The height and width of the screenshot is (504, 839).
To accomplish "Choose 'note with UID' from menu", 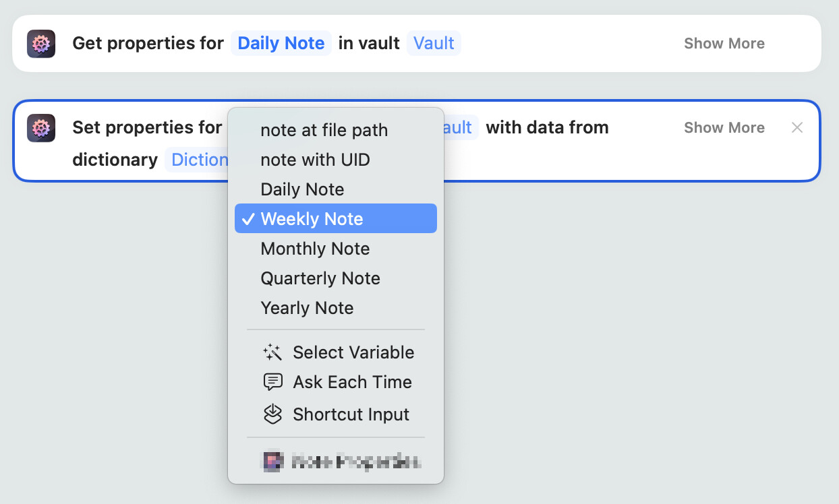I will point(315,160).
